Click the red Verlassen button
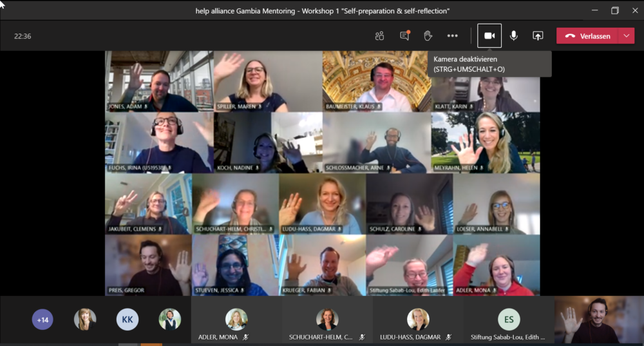The width and height of the screenshot is (644, 346). click(587, 36)
